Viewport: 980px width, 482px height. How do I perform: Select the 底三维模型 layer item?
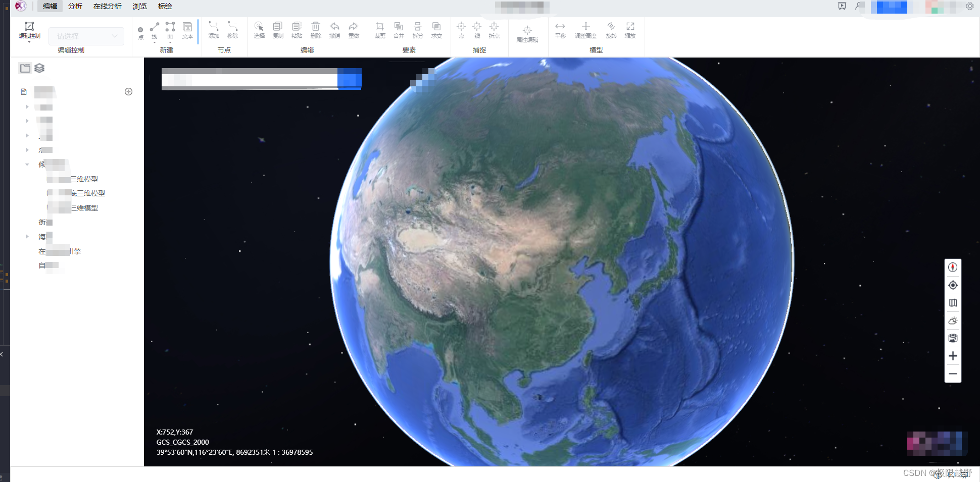(x=76, y=193)
